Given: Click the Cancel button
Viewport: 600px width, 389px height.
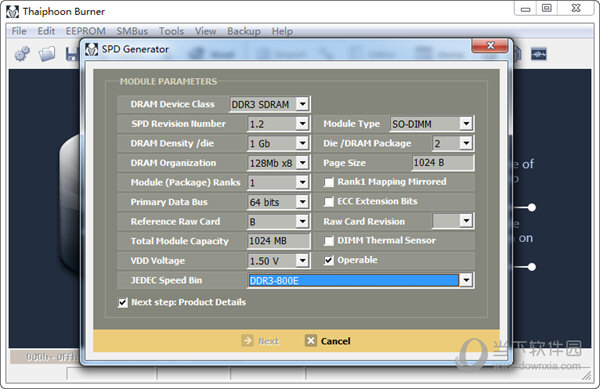Looking at the screenshot, I should pyautogui.click(x=328, y=341).
